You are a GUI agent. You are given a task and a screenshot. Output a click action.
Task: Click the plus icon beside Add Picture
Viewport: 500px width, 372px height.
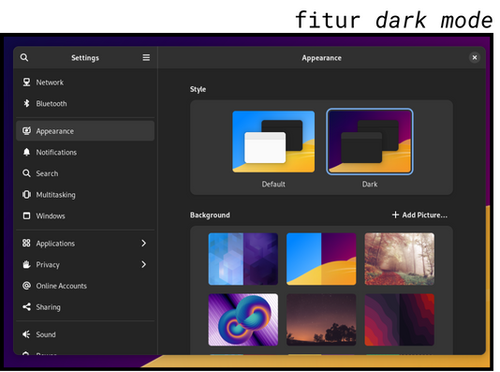pyautogui.click(x=395, y=215)
